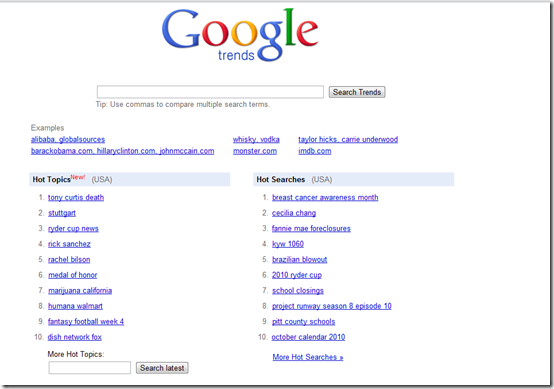Open hot topic dish network fox
The image size is (554, 389).
point(75,337)
